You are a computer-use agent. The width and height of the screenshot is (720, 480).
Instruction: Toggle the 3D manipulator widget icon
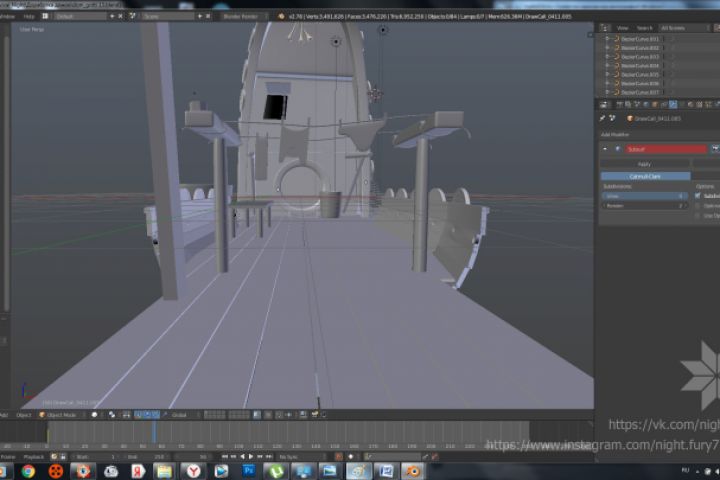(x=126, y=415)
